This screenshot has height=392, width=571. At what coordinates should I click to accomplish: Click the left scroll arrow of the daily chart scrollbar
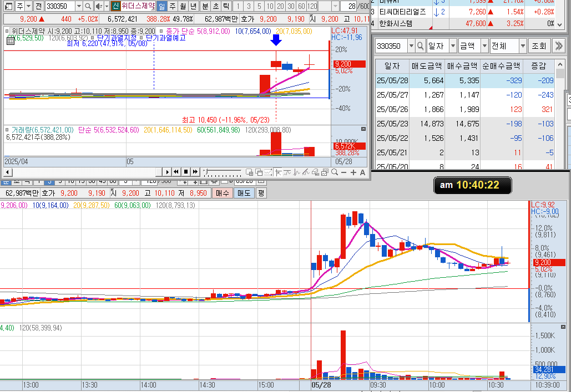(8, 172)
